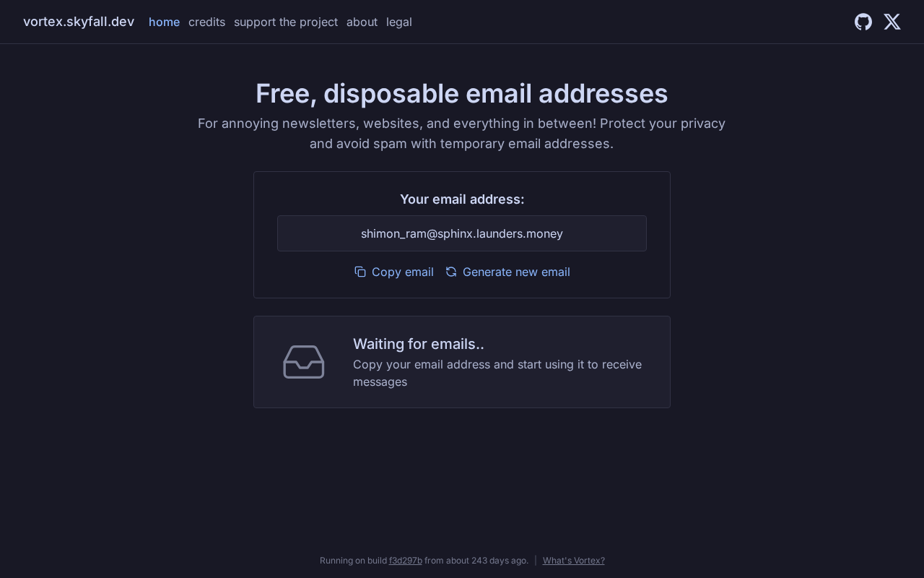
Task: Follow the What's Vortex? link
Action: [x=574, y=561]
